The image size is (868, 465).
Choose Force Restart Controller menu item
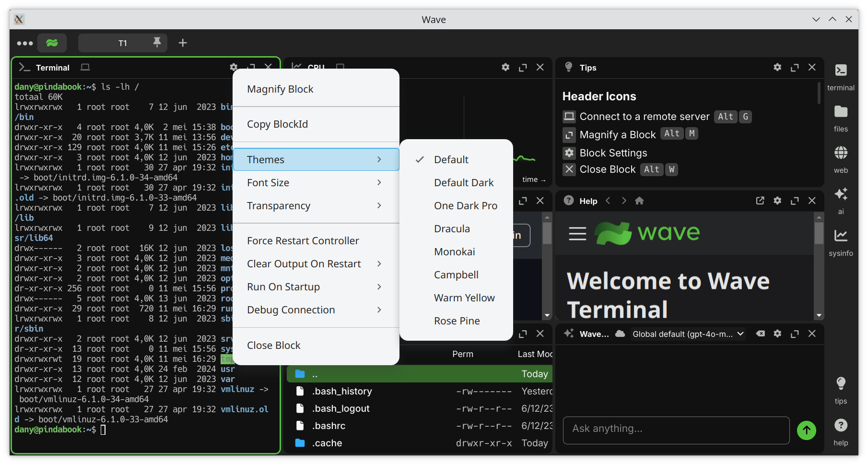[316, 241]
